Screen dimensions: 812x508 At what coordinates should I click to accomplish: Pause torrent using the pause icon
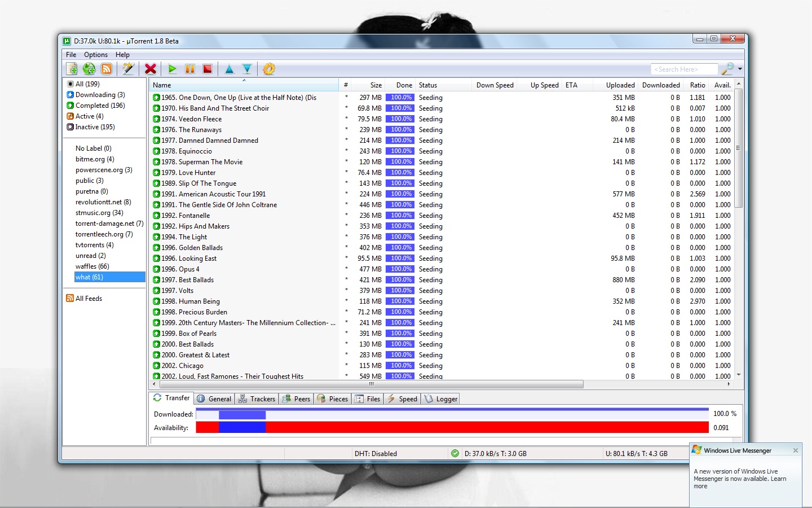click(x=190, y=69)
